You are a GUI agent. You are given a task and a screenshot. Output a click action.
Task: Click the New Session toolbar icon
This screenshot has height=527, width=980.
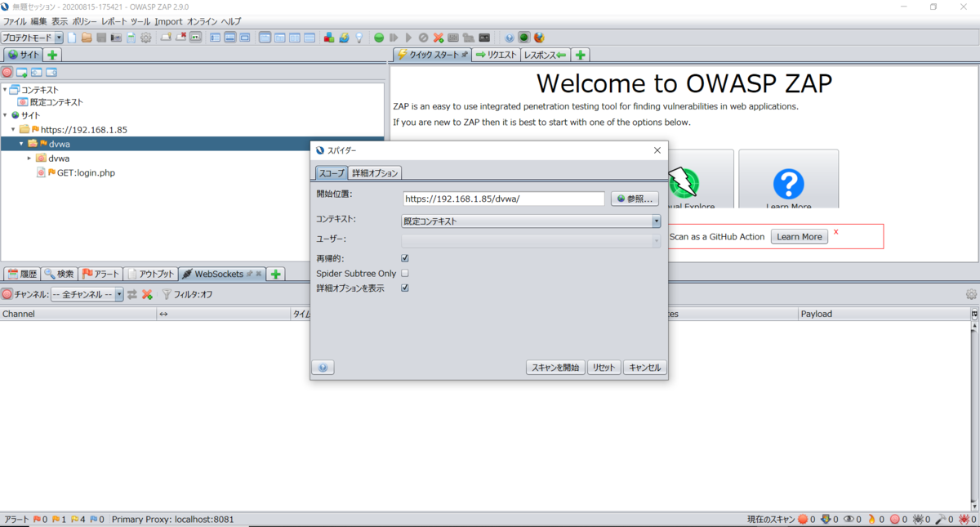(x=72, y=38)
